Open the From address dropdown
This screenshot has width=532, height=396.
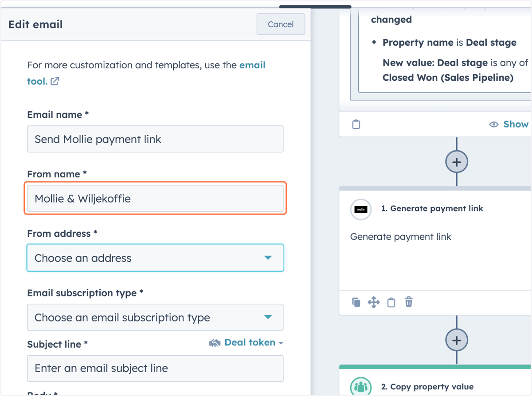155,258
